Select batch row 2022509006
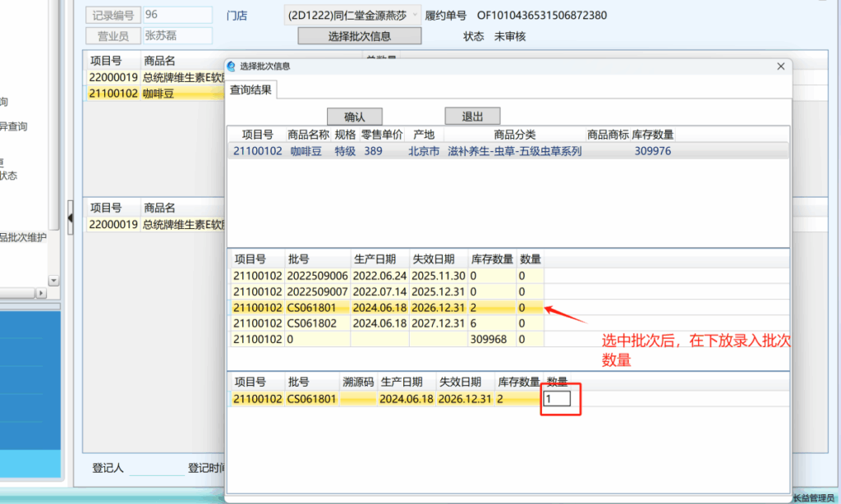 (x=318, y=276)
